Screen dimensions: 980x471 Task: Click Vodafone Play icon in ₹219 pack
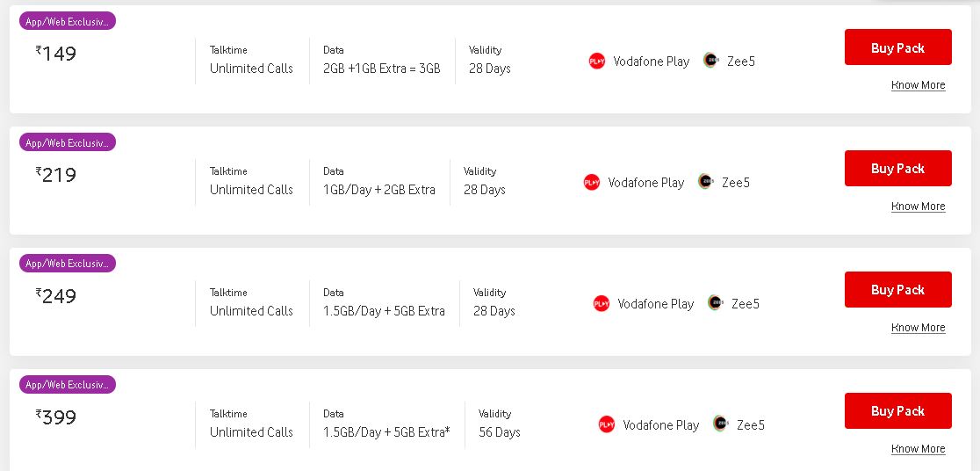click(x=591, y=182)
